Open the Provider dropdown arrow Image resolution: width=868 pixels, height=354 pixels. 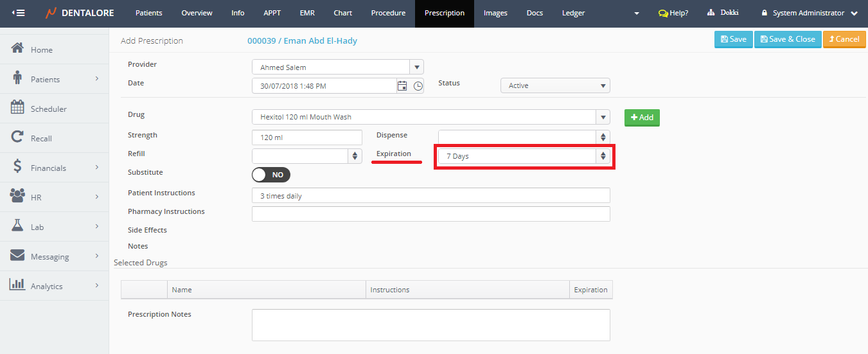416,67
